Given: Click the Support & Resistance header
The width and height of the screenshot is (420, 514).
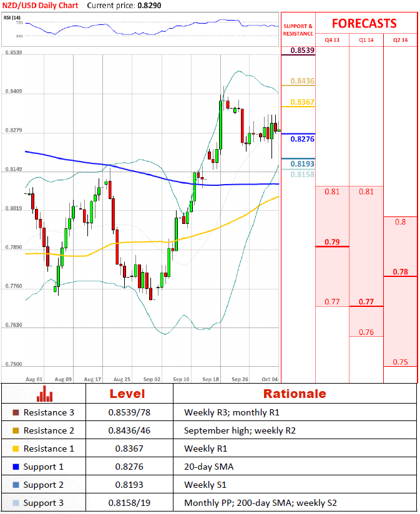Looking at the screenshot, I should [x=298, y=30].
